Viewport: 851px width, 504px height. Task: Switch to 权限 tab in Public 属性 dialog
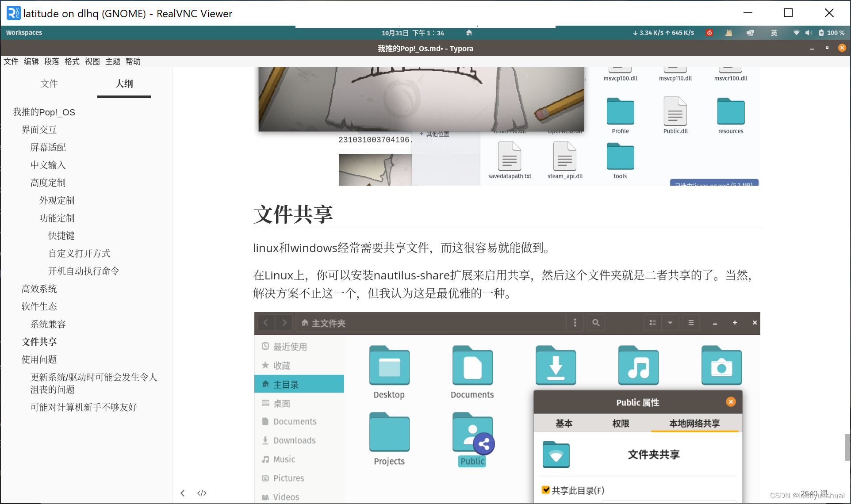(x=620, y=424)
